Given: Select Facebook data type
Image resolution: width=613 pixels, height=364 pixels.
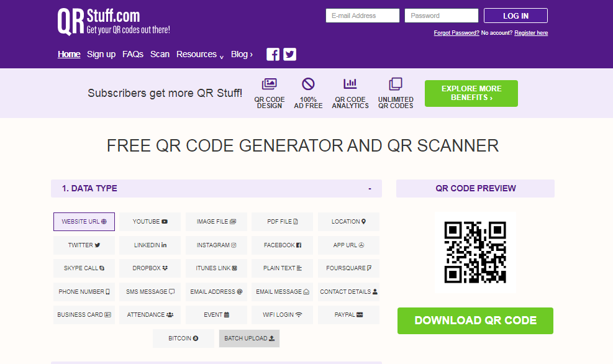Looking at the screenshot, I should coord(282,245).
